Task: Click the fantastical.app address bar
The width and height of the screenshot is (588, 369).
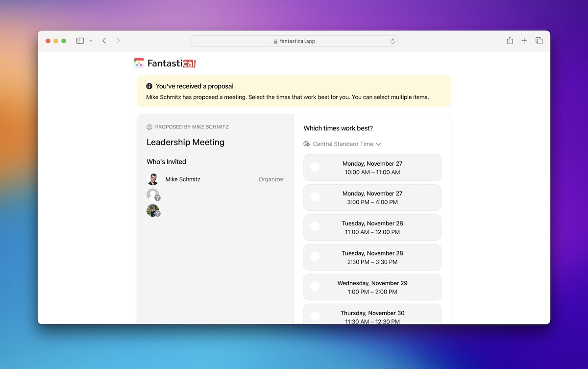Action: click(294, 41)
